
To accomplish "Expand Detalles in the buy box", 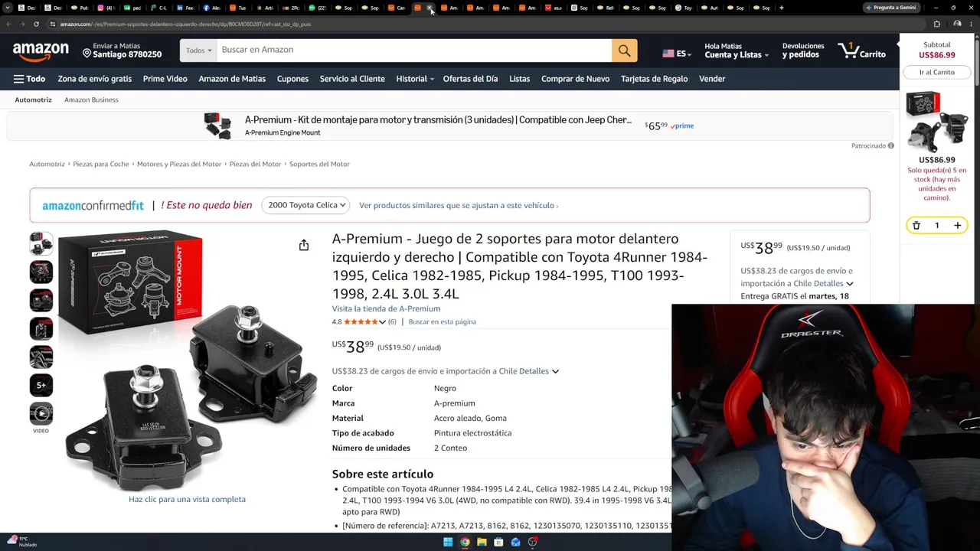I will (834, 283).
